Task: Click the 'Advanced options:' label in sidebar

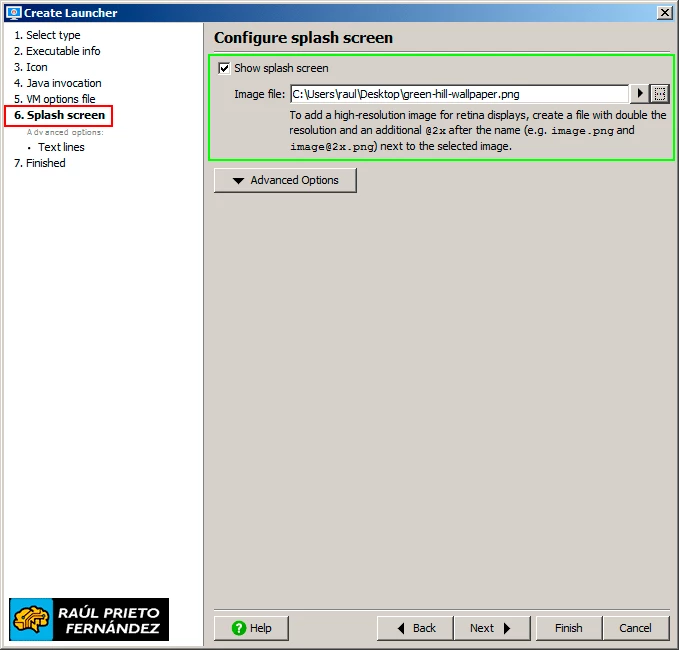Action: 65,132
